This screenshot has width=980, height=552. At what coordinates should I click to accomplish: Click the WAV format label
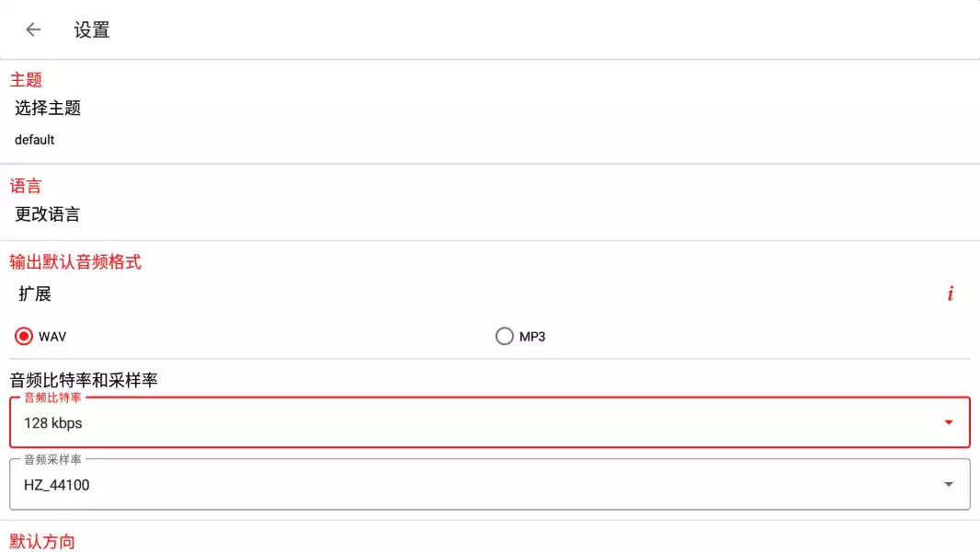[52, 337]
